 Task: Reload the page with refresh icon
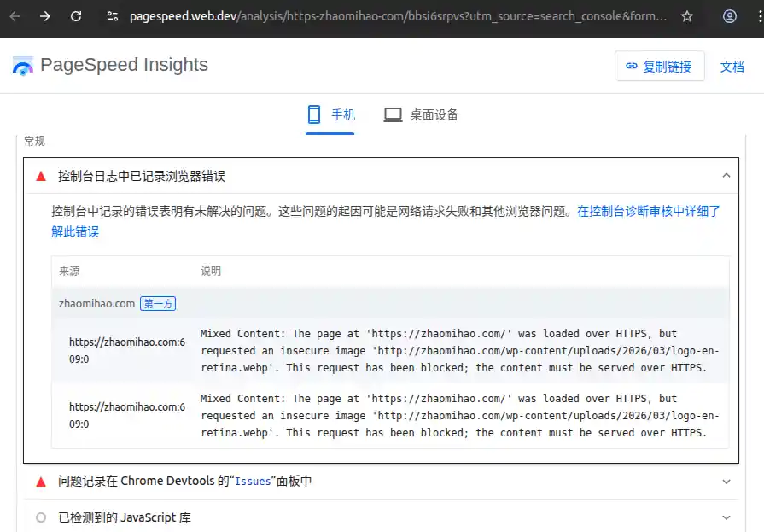pyautogui.click(x=76, y=16)
